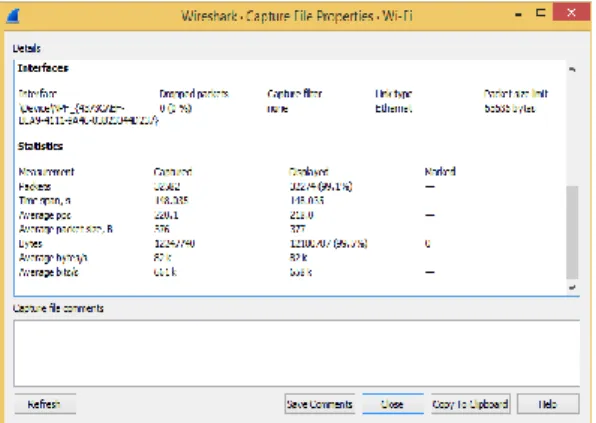The height and width of the screenshot is (423, 596).
Task: Click the Details pane scroll down arrow
Action: click(572, 288)
